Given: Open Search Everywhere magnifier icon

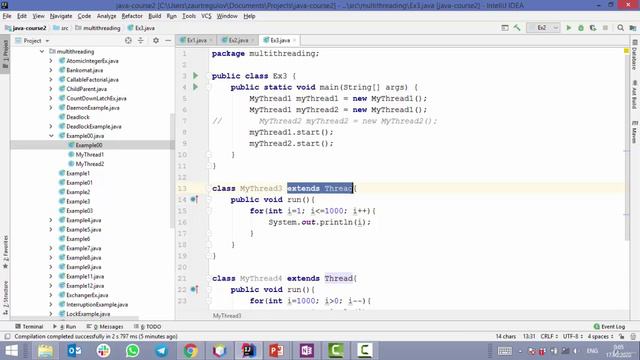Looking at the screenshot, I should click(620, 28).
